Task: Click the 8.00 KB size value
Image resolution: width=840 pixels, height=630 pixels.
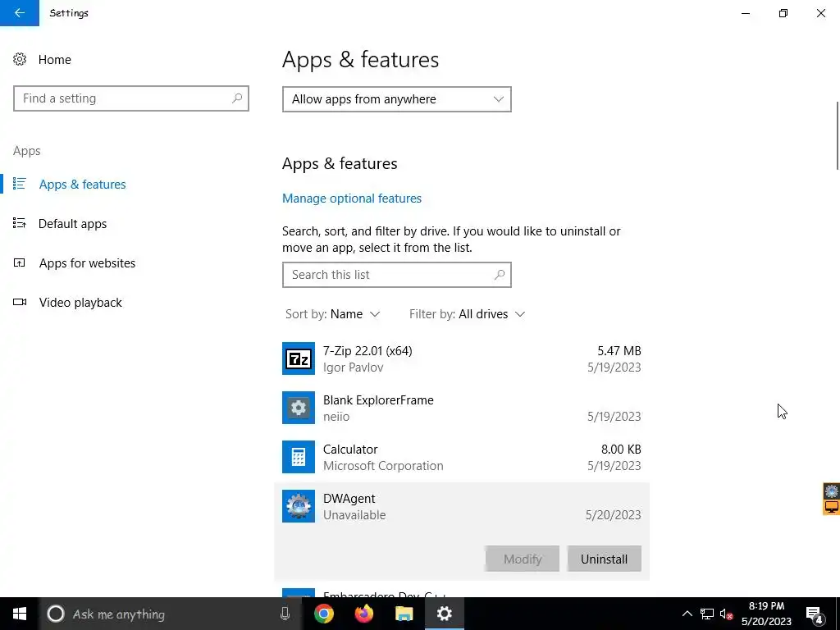Action: (x=621, y=450)
